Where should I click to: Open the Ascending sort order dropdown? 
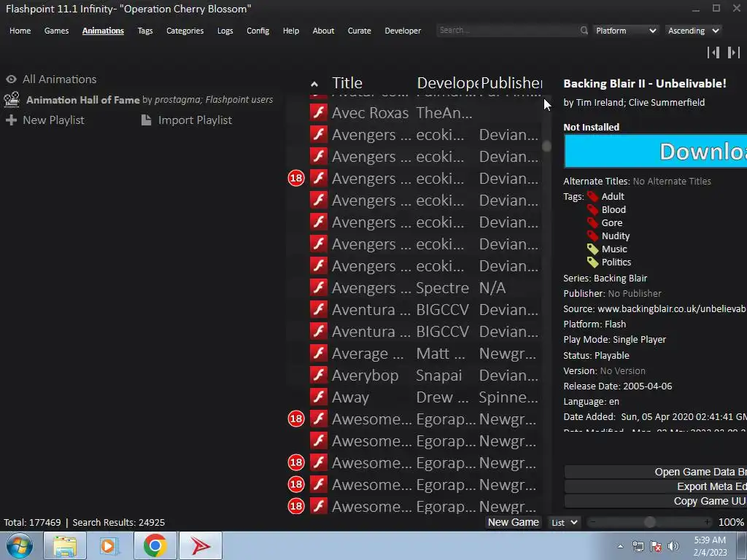[693, 31]
